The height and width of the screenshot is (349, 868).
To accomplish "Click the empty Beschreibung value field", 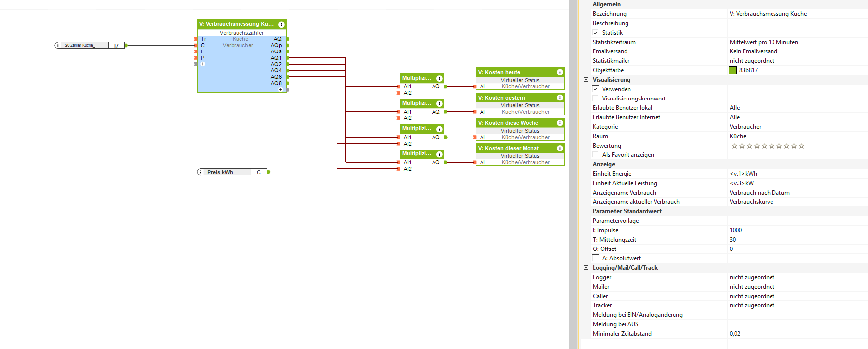I will click(x=798, y=23).
